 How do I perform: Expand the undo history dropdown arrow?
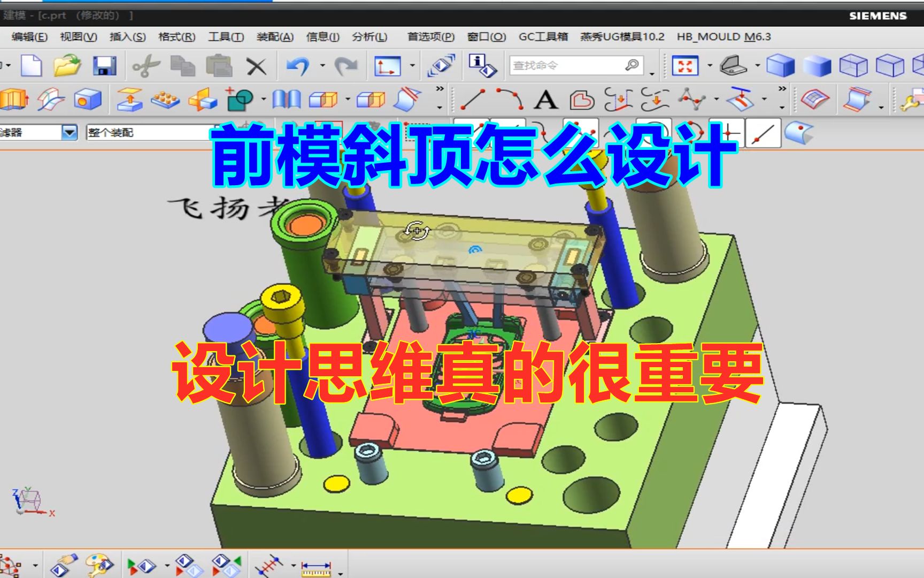[x=322, y=66]
